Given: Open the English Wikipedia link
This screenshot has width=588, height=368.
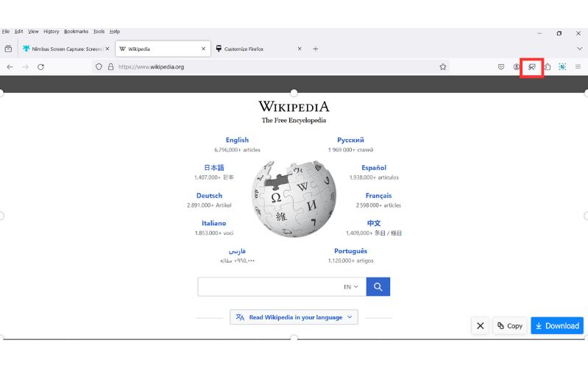Looking at the screenshot, I should pyautogui.click(x=237, y=140).
